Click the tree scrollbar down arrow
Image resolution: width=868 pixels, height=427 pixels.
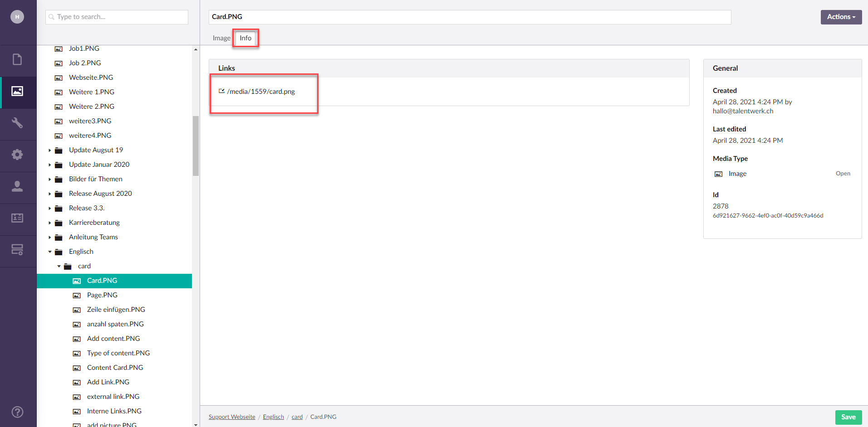[196, 425]
